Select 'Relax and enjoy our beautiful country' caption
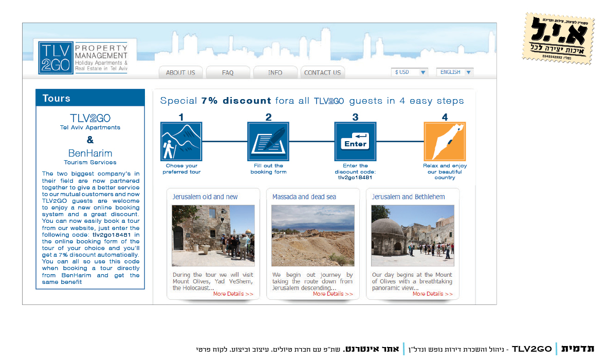 tap(445, 171)
